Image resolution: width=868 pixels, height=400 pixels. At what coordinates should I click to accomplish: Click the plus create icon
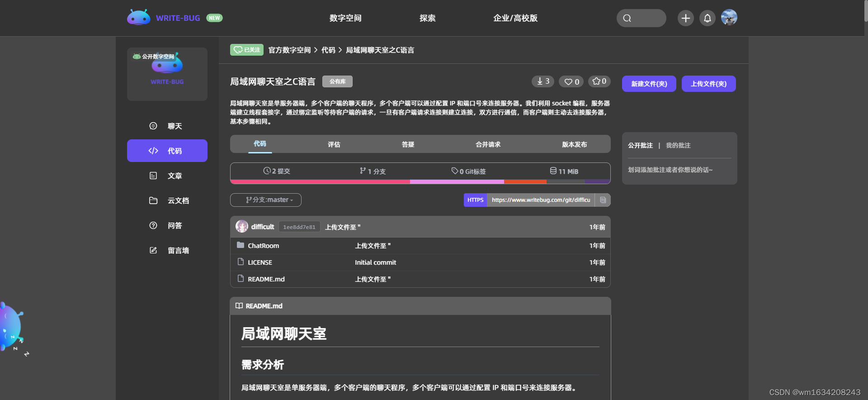[x=685, y=18]
